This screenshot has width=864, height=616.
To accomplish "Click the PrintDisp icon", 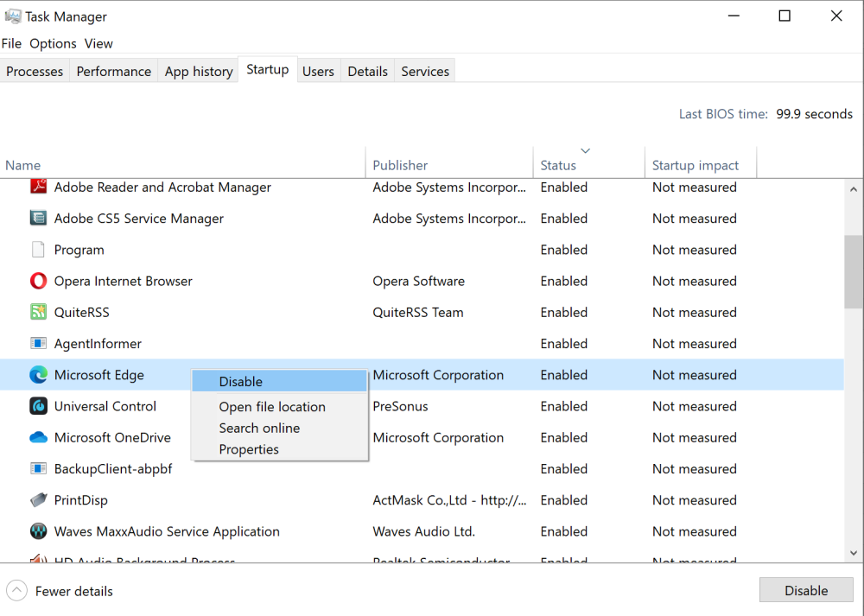I will 38,500.
